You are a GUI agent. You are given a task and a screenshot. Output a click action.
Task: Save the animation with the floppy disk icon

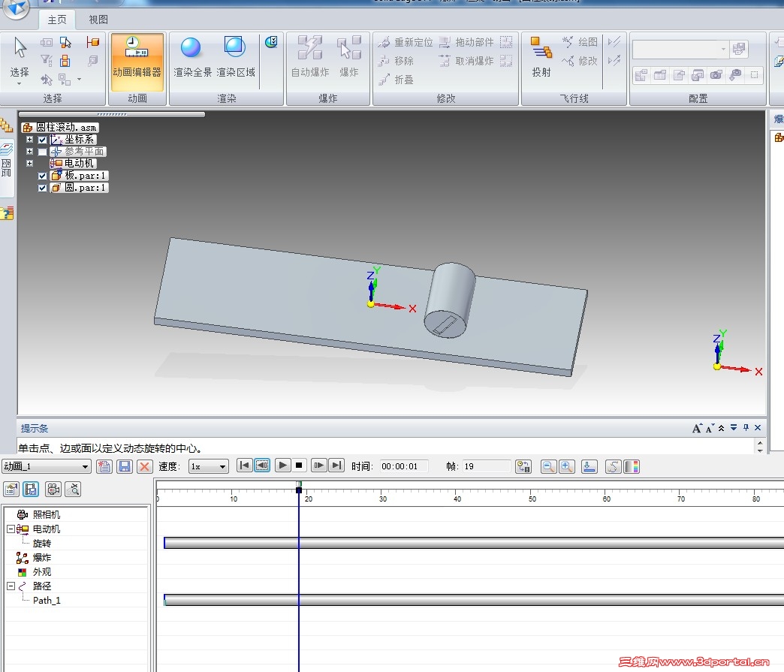click(x=125, y=466)
